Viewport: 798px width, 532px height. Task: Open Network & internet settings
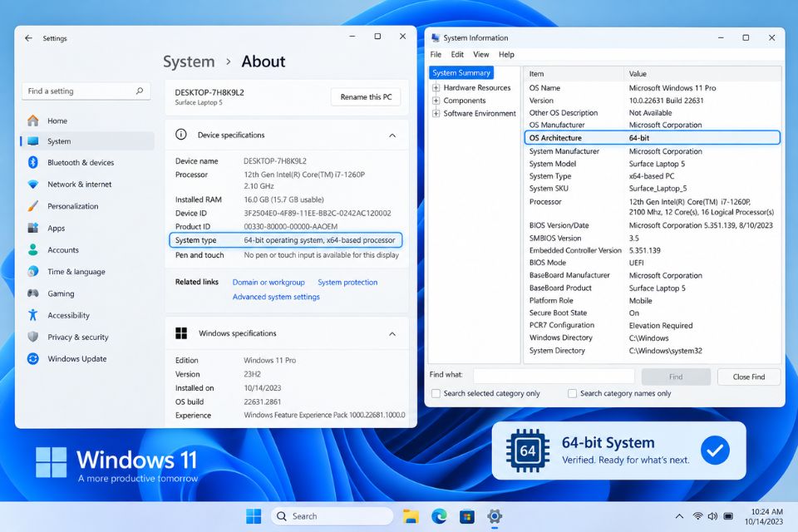coord(80,185)
